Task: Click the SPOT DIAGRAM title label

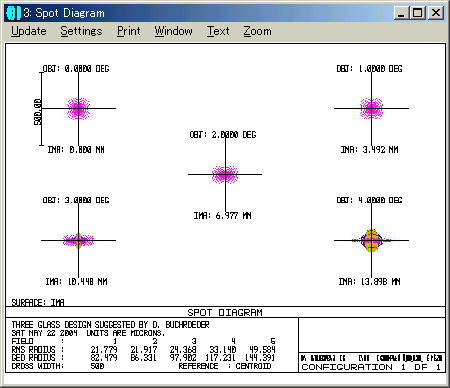Action: (225, 312)
